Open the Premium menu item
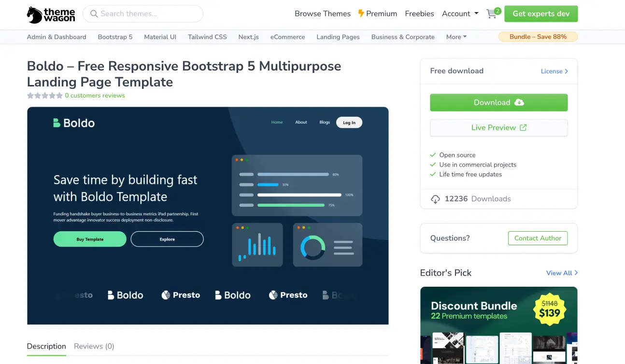This screenshot has height=364, width=625. click(x=378, y=14)
